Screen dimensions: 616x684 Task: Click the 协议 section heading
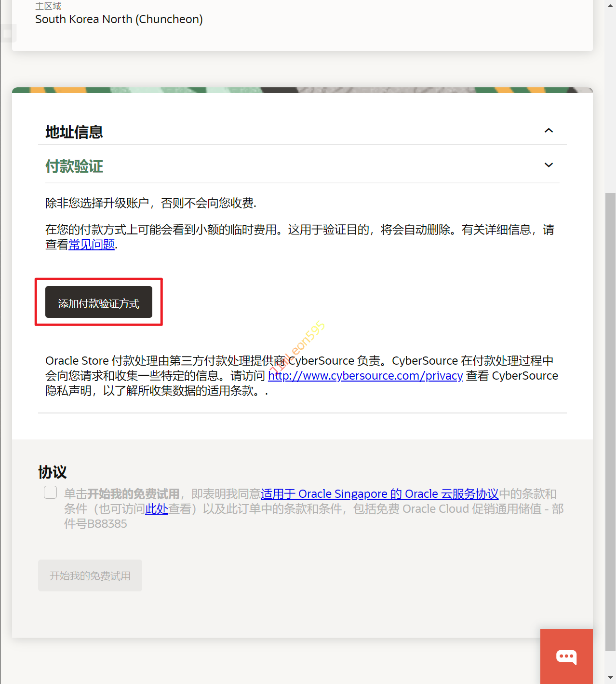[53, 472]
